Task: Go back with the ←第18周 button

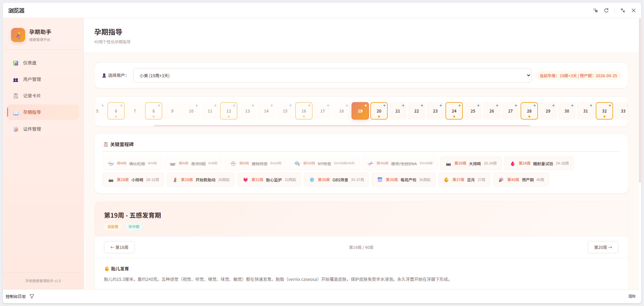Action: (x=119, y=247)
